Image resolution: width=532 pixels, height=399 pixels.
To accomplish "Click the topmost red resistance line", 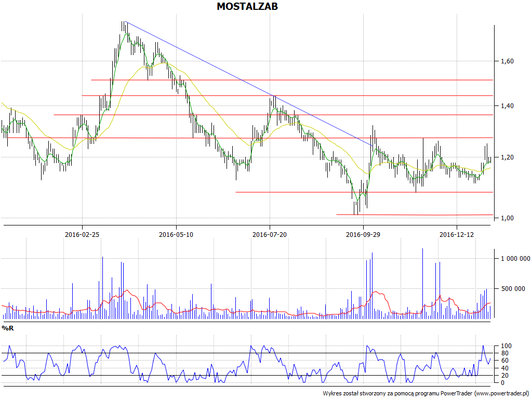I will (x=292, y=80).
